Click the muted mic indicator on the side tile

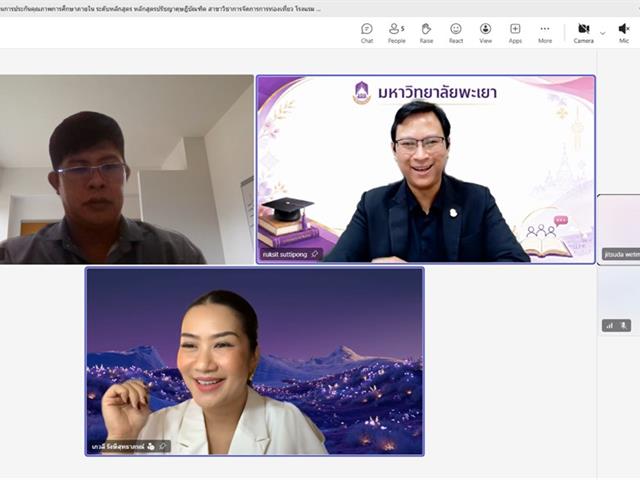pyautogui.click(x=624, y=325)
